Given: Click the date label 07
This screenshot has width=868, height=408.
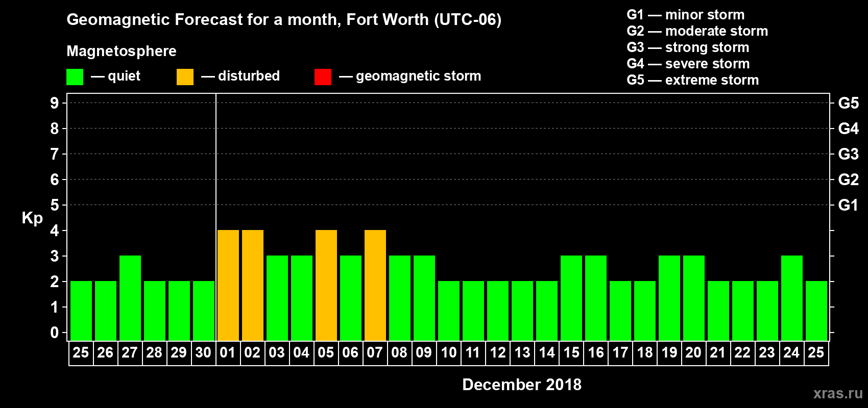Looking at the screenshot, I should pyautogui.click(x=375, y=352).
